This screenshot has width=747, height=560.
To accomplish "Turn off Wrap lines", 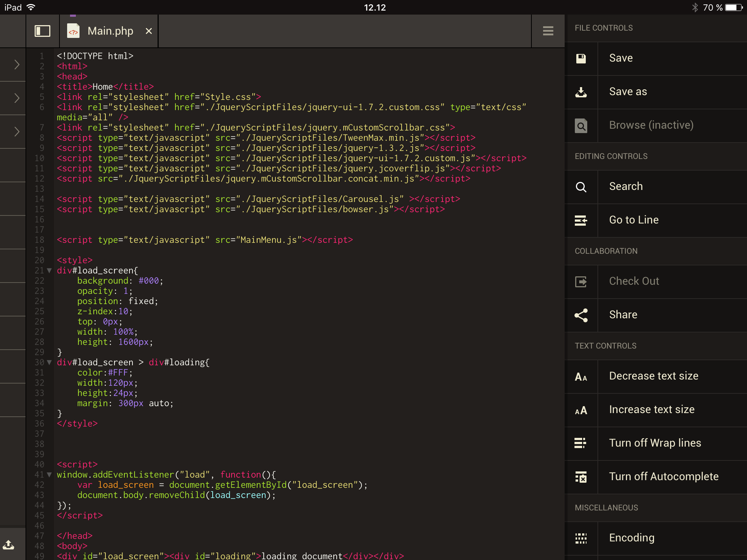I will [x=655, y=443].
